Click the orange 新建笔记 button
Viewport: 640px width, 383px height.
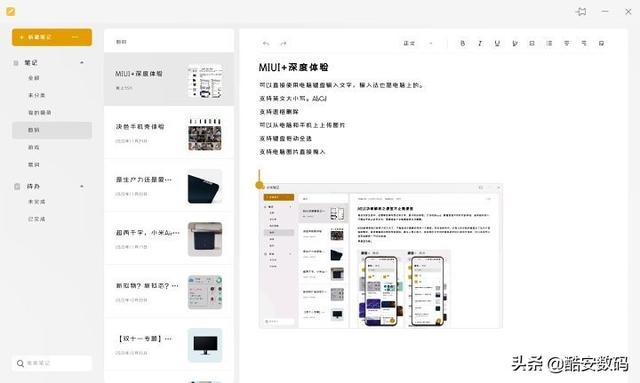tap(52, 37)
